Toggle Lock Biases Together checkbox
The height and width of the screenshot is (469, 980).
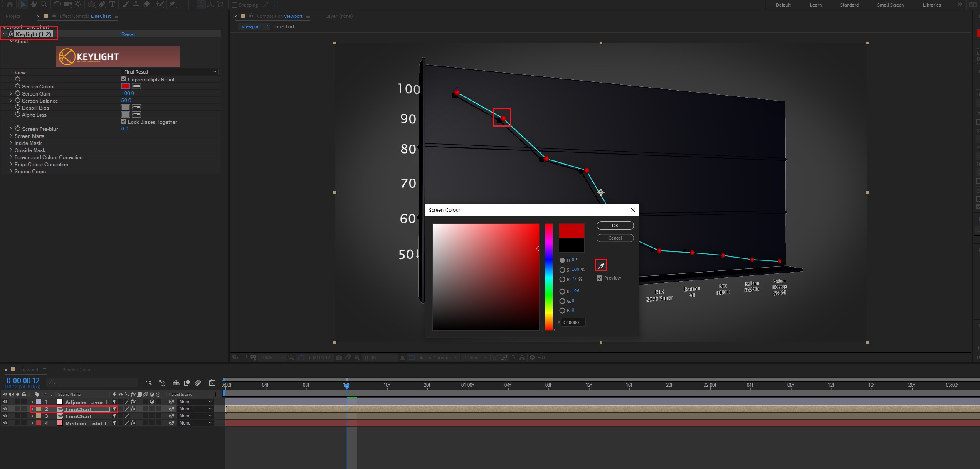[x=123, y=122]
